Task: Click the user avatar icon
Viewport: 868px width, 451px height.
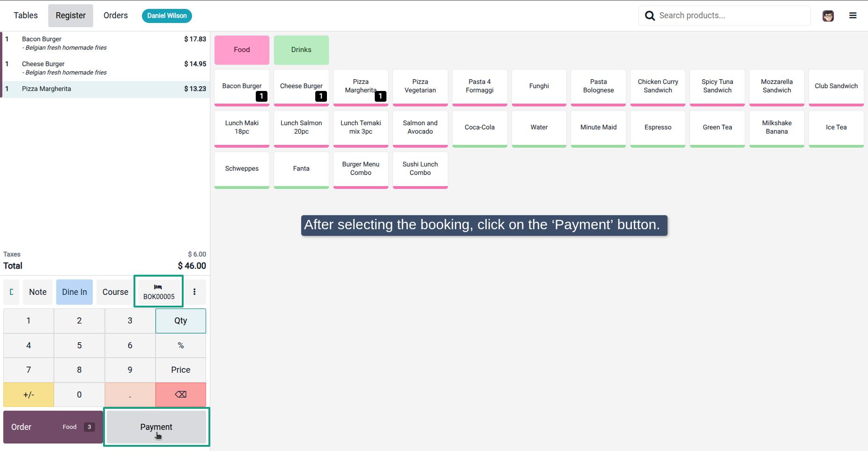Action: point(828,15)
